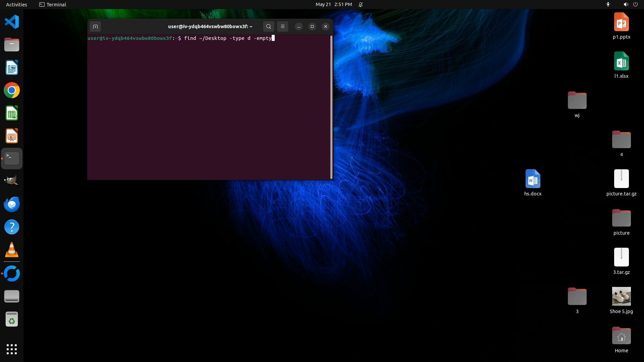Open the Trash from the dock
The width and height of the screenshot is (644, 362).
(x=12, y=319)
